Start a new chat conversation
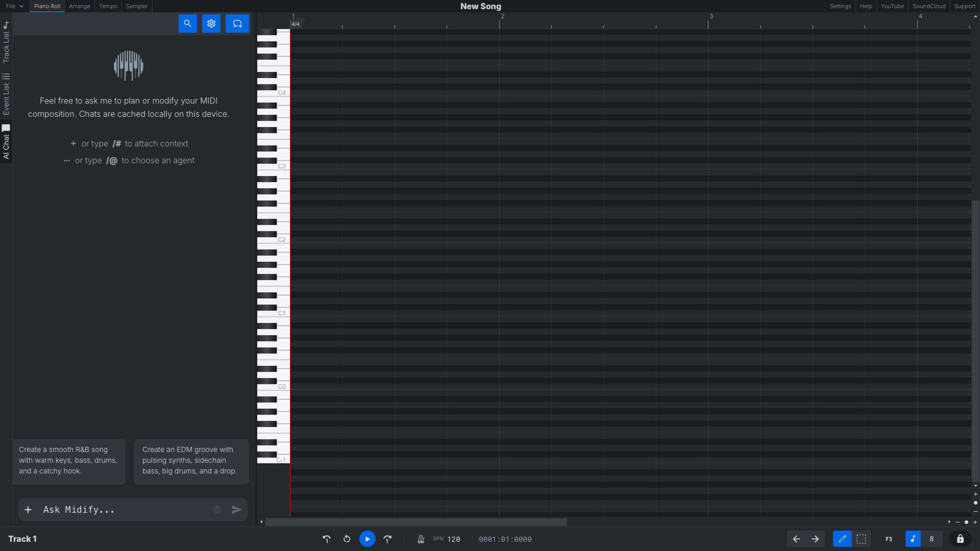 pos(237,23)
